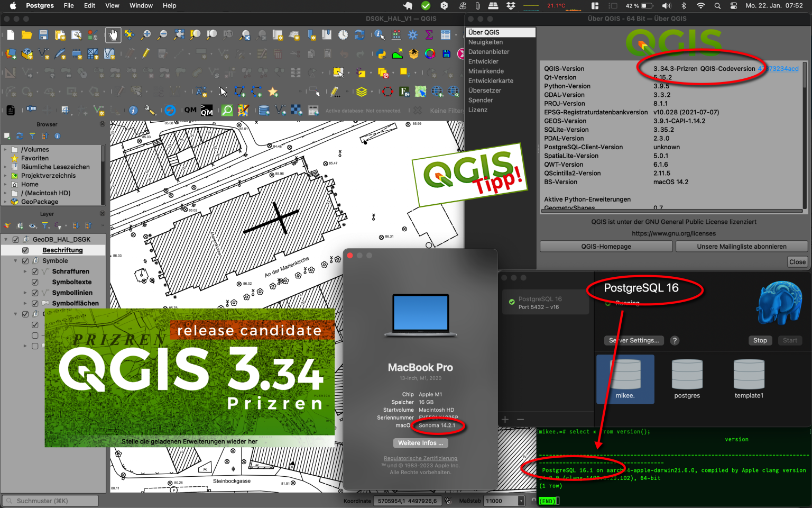The height and width of the screenshot is (508, 812).
Task: Launch the DB Manager database icon
Action: coord(263,111)
